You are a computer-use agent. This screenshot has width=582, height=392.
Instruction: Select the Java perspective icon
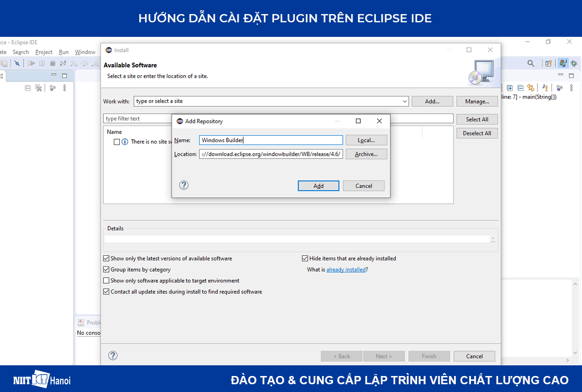tap(562, 64)
